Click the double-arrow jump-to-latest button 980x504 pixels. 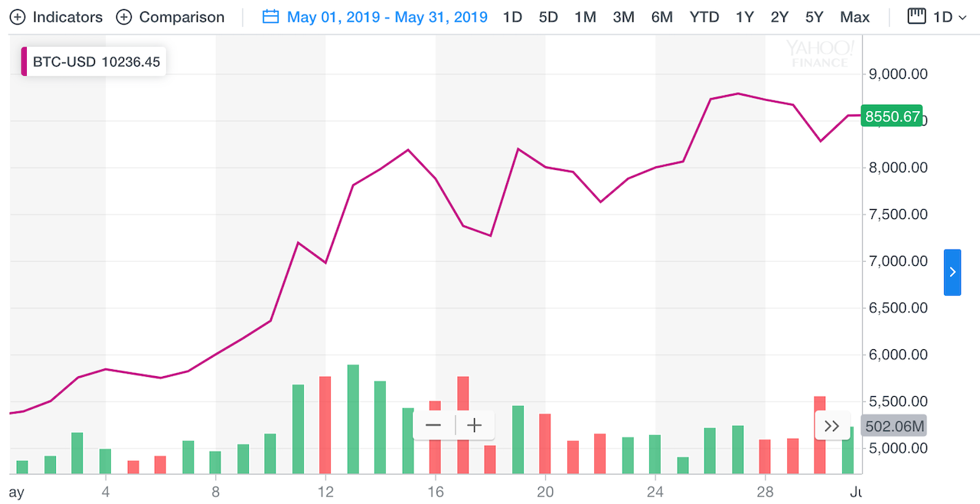click(x=832, y=426)
